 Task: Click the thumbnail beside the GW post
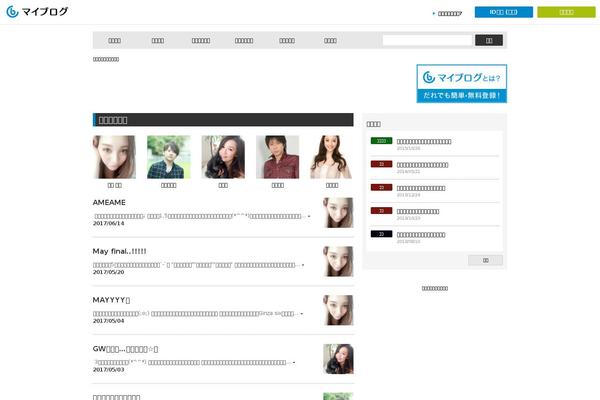pyautogui.click(x=338, y=359)
